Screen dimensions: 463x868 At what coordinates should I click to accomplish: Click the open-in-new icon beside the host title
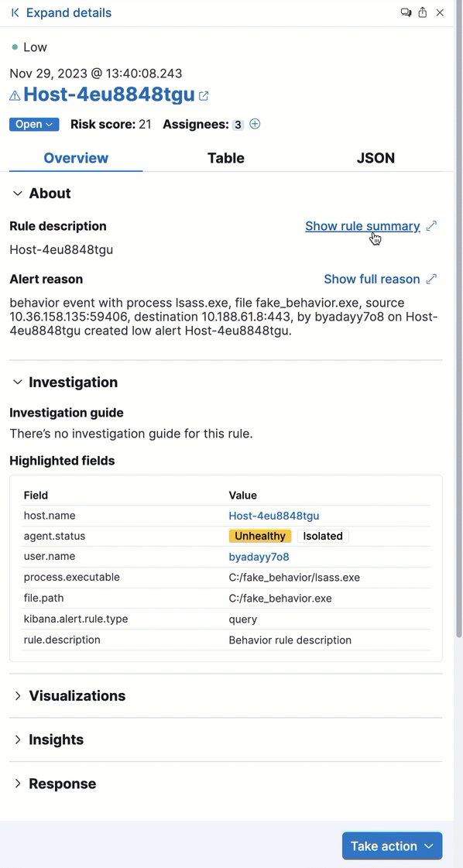tap(204, 94)
